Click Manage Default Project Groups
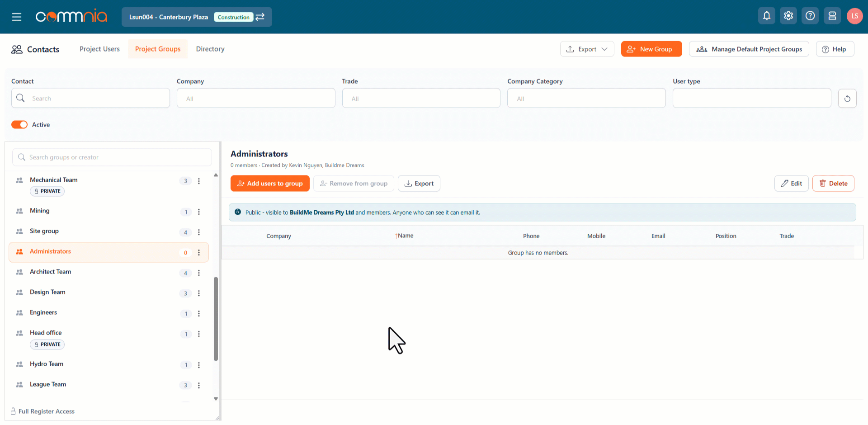868x425 pixels. tap(749, 49)
